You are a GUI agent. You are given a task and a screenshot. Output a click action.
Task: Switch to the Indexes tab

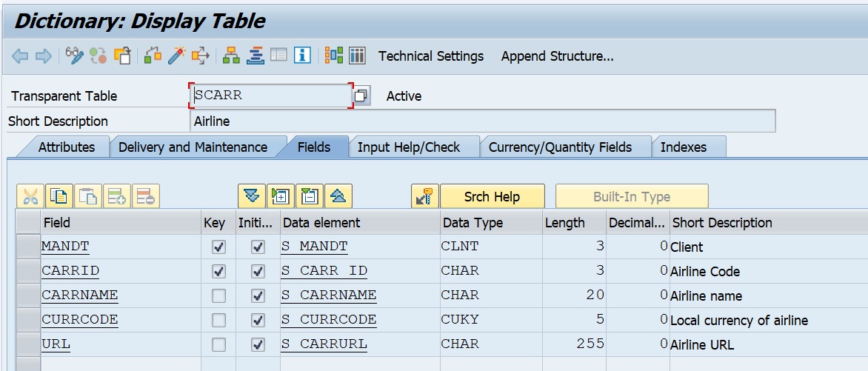(684, 147)
